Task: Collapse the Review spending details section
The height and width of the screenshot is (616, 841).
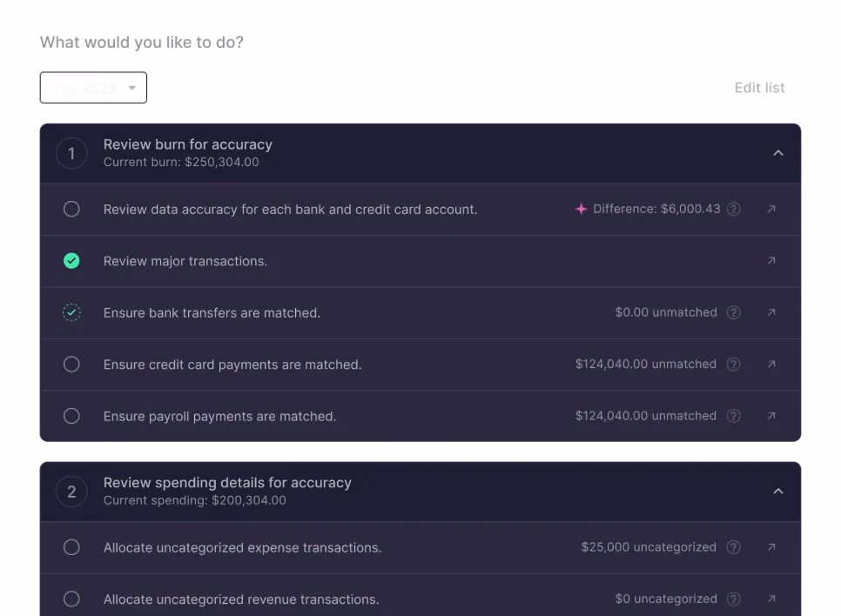Action: [x=778, y=492]
